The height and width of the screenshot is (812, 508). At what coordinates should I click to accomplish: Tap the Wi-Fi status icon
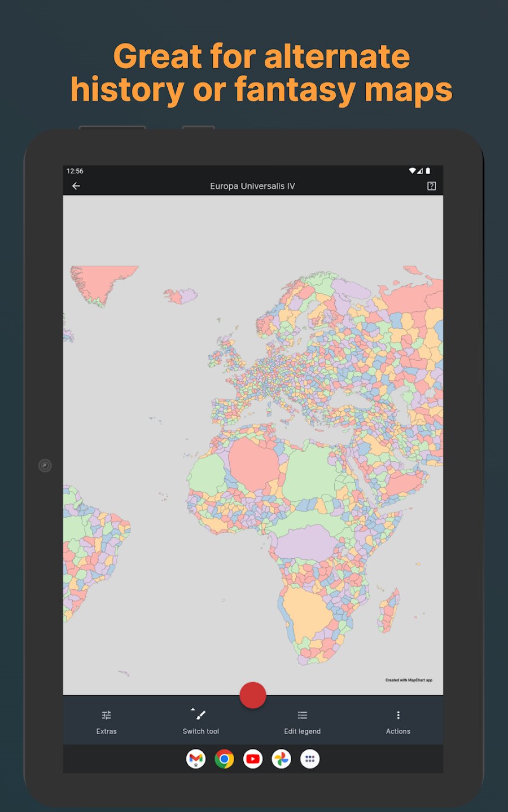click(x=413, y=171)
